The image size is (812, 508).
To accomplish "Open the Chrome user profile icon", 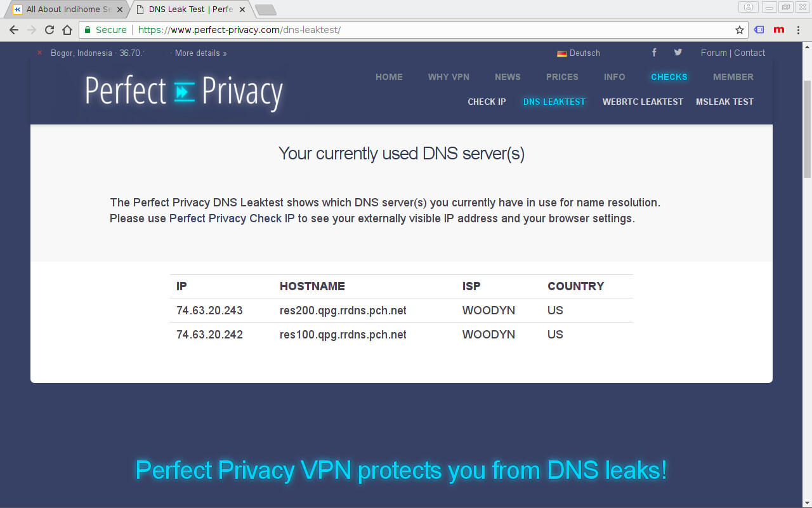I will point(749,8).
